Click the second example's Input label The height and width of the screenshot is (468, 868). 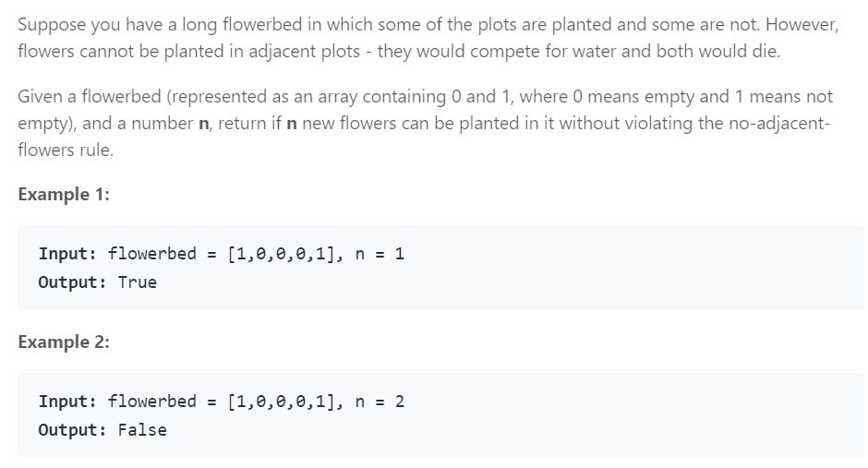click(67, 402)
